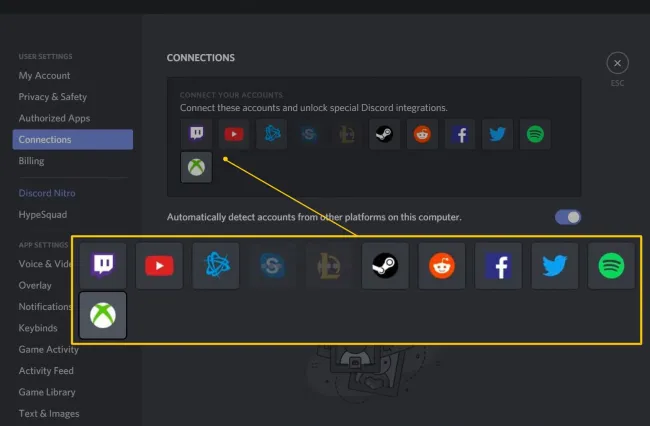Open Voice & Video settings

[46, 264]
